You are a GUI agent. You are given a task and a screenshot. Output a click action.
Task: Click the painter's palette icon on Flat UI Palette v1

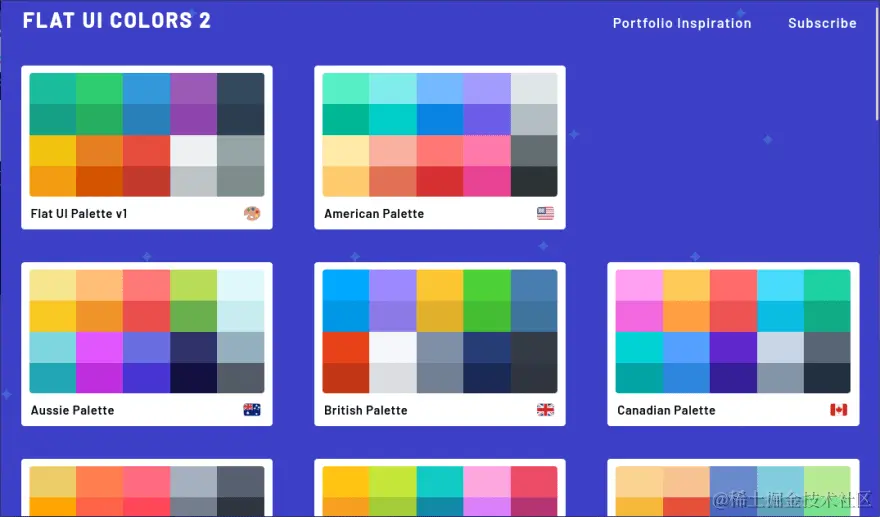point(252,213)
